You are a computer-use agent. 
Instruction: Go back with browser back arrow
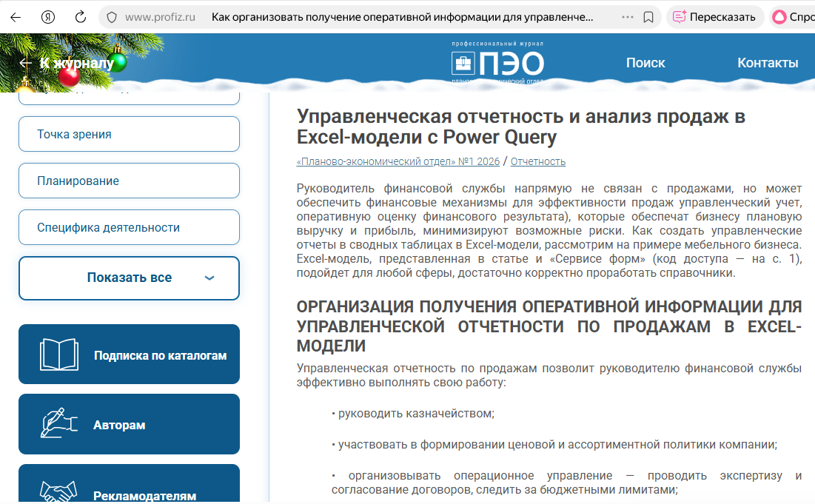pos(16,17)
